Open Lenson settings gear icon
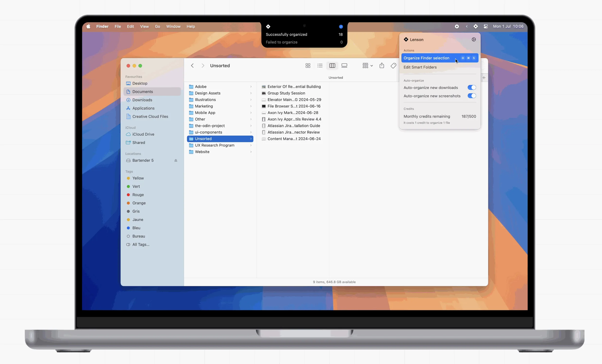 (474, 40)
